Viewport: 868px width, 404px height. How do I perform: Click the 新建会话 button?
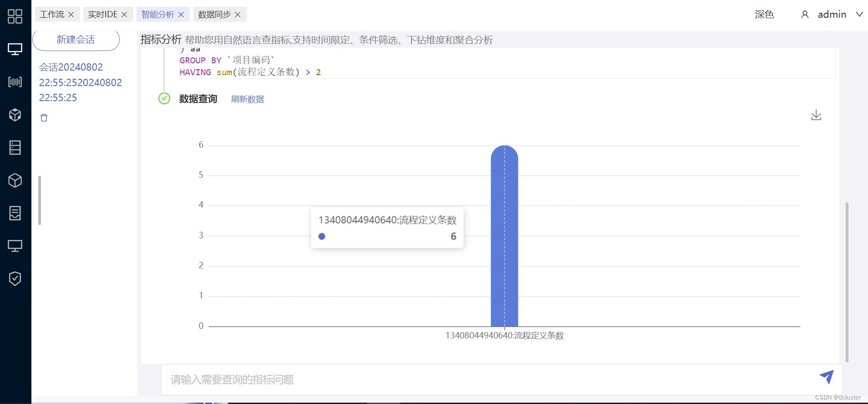76,40
